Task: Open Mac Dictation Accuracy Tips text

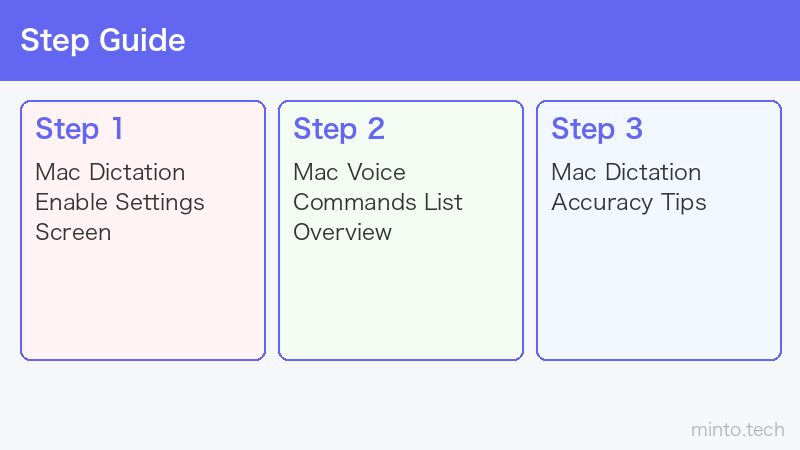Action: [x=629, y=187]
